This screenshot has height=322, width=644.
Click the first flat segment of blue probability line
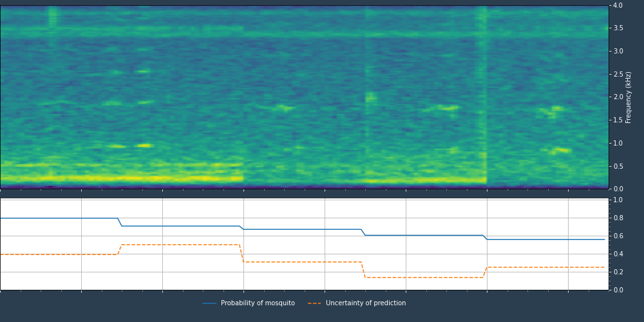58,218
